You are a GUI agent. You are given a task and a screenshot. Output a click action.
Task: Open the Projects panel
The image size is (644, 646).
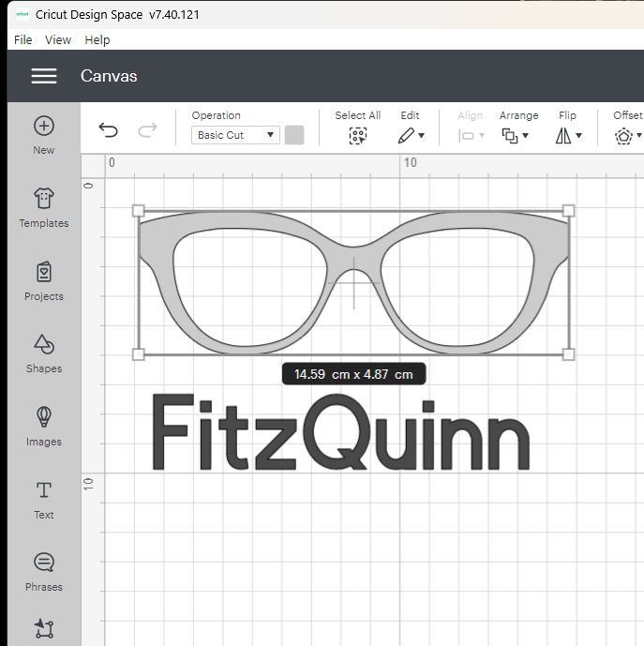[x=44, y=272]
